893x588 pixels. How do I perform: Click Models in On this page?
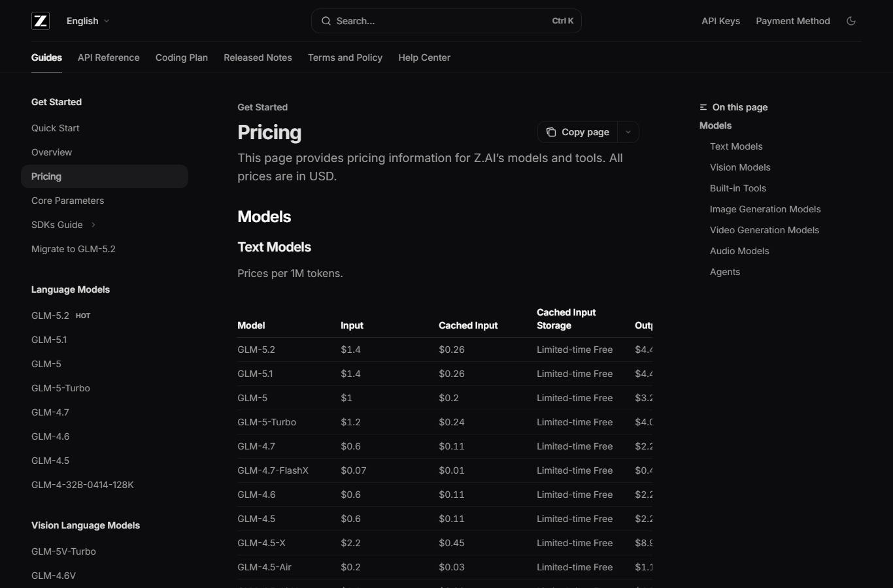tap(715, 125)
